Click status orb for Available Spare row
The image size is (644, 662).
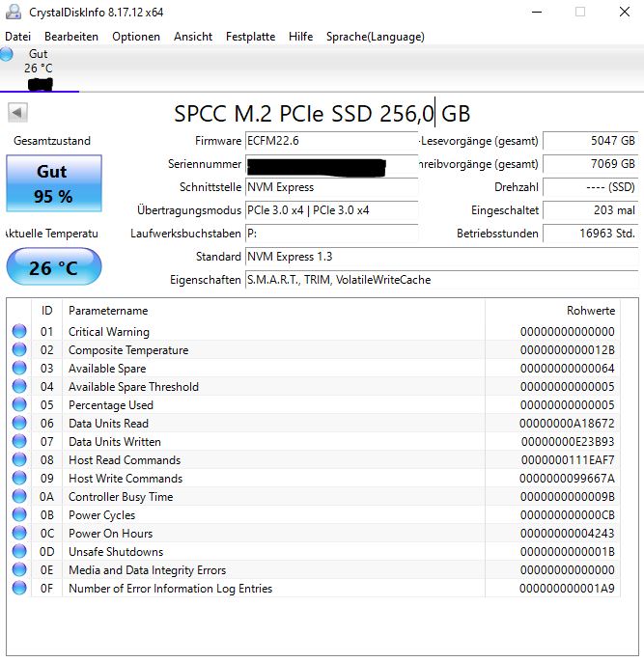click(x=19, y=369)
